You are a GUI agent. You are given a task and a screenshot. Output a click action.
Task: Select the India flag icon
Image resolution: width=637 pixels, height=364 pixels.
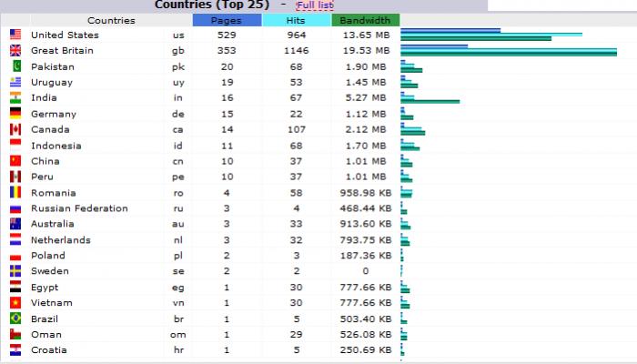(15, 97)
